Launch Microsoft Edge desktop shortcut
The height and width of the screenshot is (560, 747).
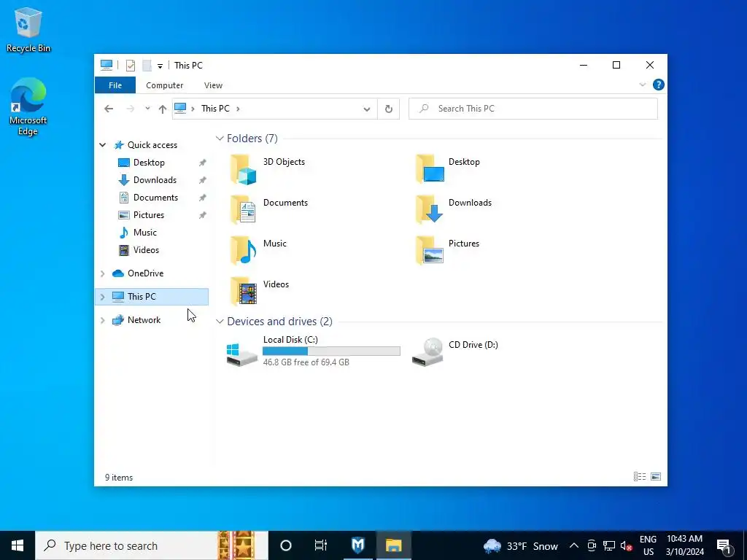[28, 106]
